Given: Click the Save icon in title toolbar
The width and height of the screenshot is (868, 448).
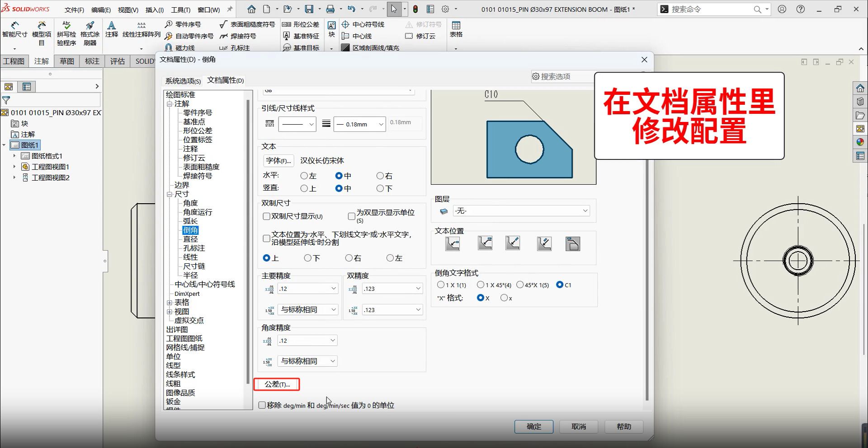Looking at the screenshot, I should coord(309,9).
